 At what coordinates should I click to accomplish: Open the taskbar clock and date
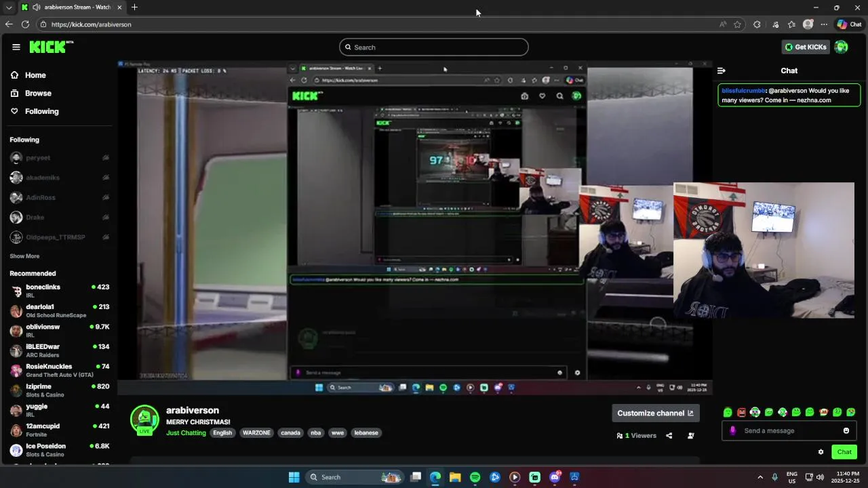[x=845, y=477]
